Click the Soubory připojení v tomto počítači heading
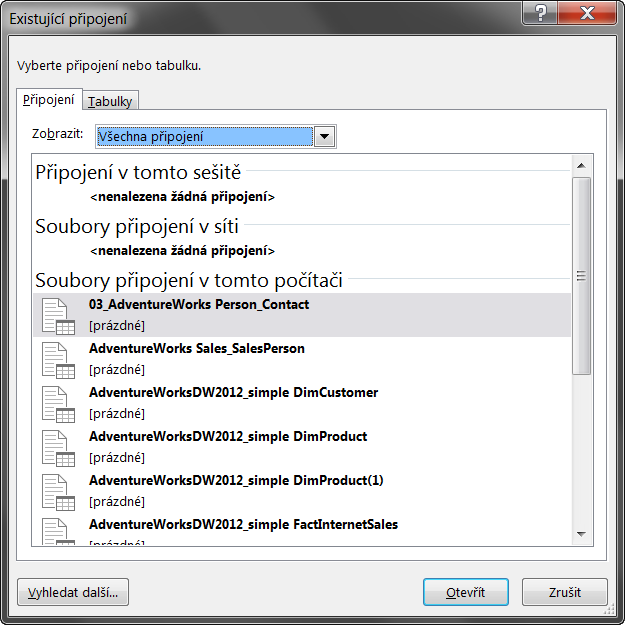 [189, 280]
